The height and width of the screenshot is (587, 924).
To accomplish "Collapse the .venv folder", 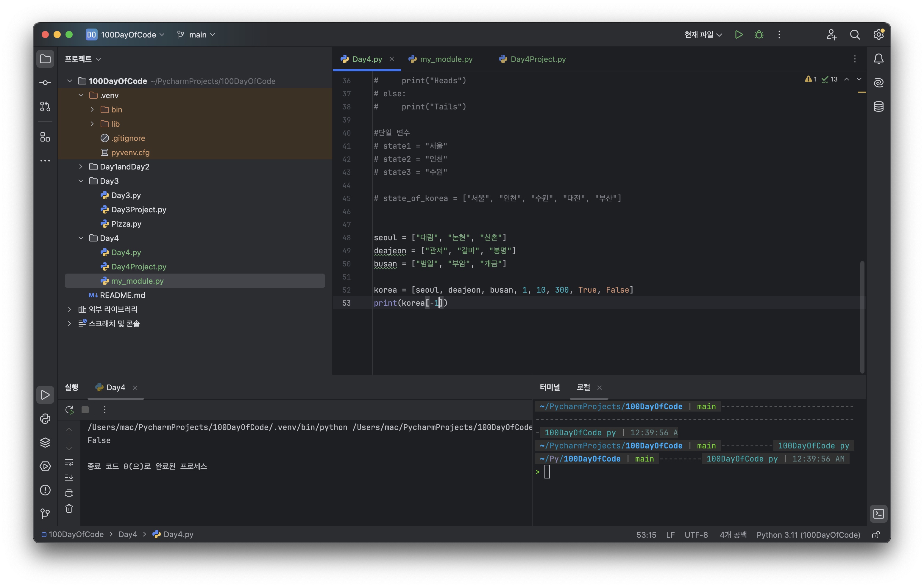I will pyautogui.click(x=81, y=95).
